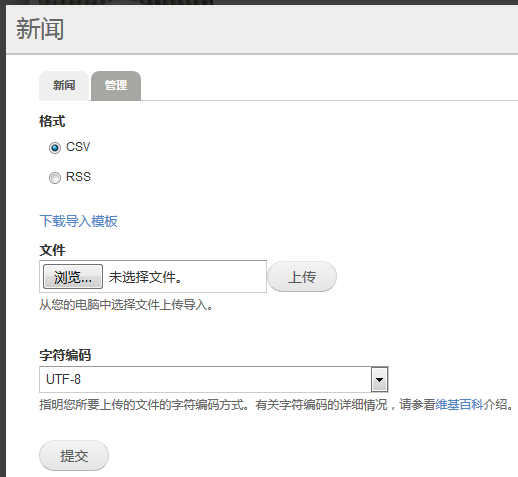Click the 下载导入模板 link

(x=78, y=221)
